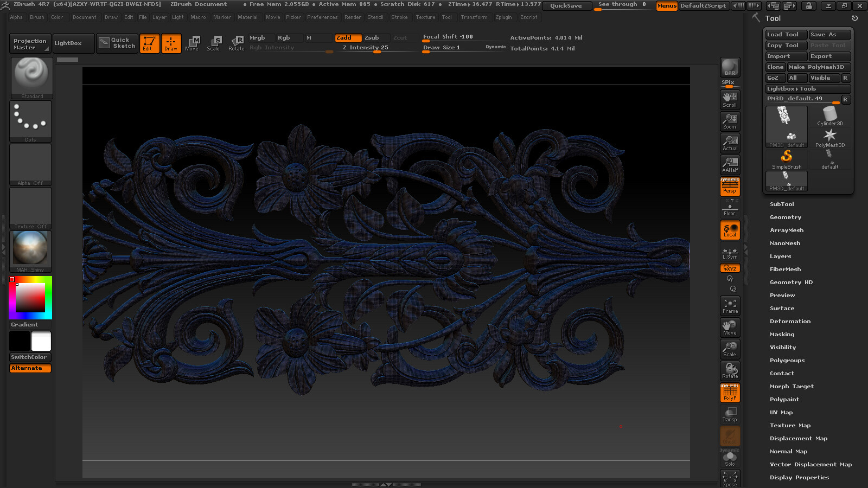The image size is (868, 488).
Task: Expand the Geometry section
Action: coord(785,217)
